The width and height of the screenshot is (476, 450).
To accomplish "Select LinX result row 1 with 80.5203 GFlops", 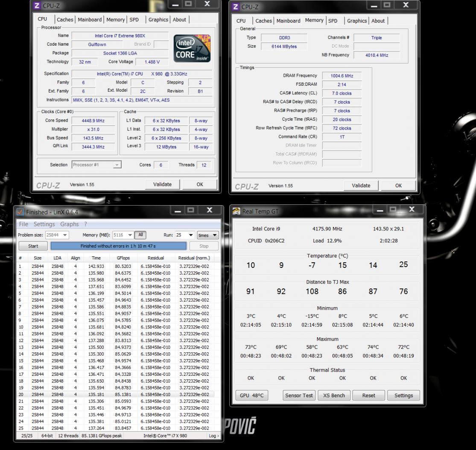I will [x=115, y=266].
